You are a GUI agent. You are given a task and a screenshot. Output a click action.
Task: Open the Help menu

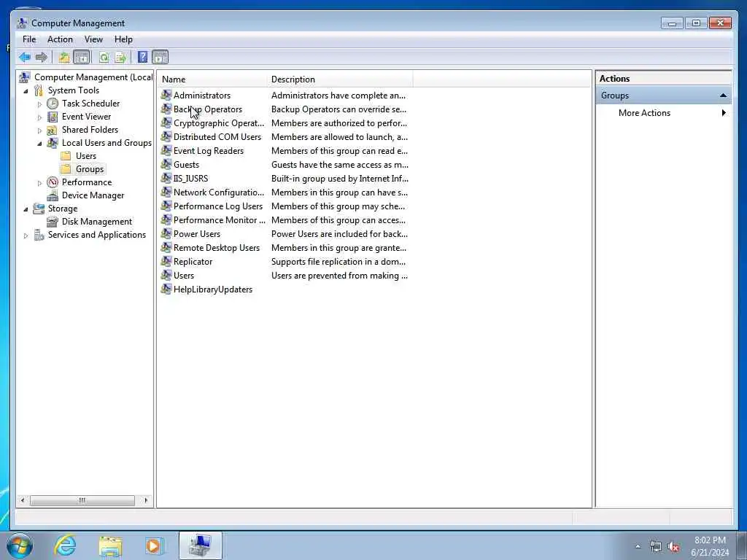[123, 39]
